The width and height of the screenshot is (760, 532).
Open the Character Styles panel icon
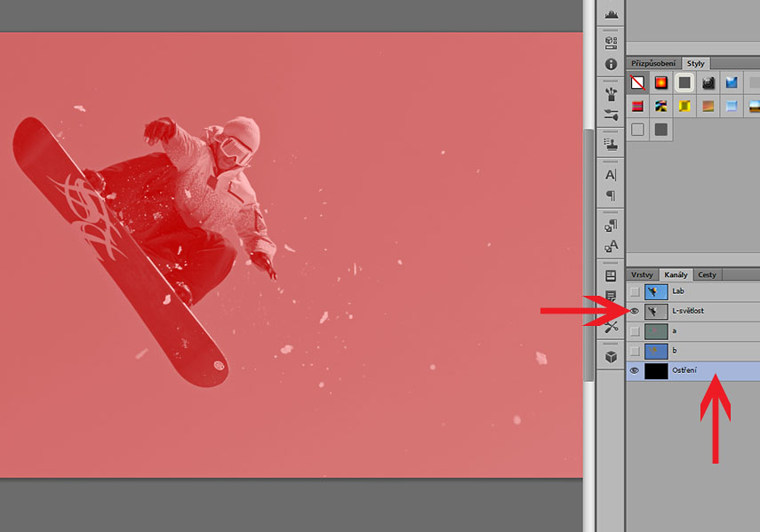611,246
